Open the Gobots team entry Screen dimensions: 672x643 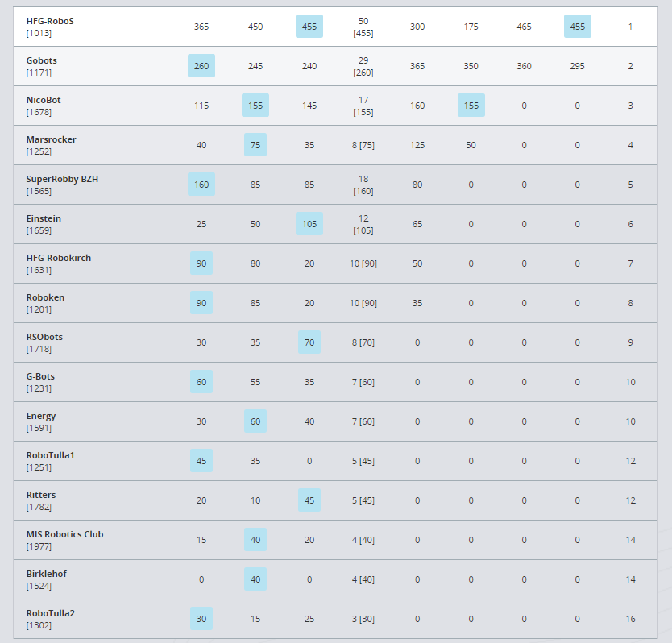pos(42,60)
